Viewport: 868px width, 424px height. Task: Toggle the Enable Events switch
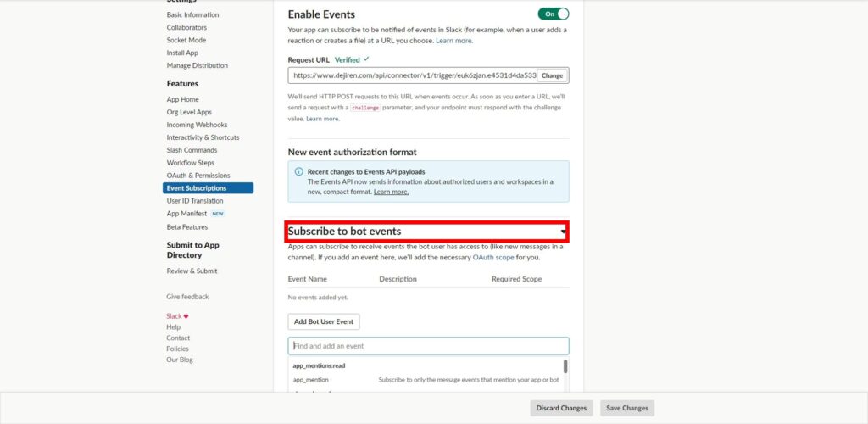tap(553, 14)
